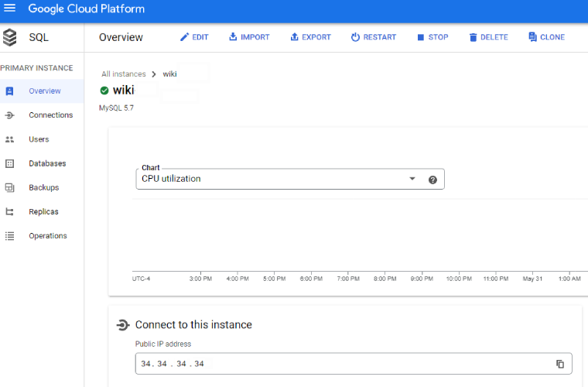The width and height of the screenshot is (588, 387).
Task: Click the Google Cloud Platform title
Action: point(86,9)
